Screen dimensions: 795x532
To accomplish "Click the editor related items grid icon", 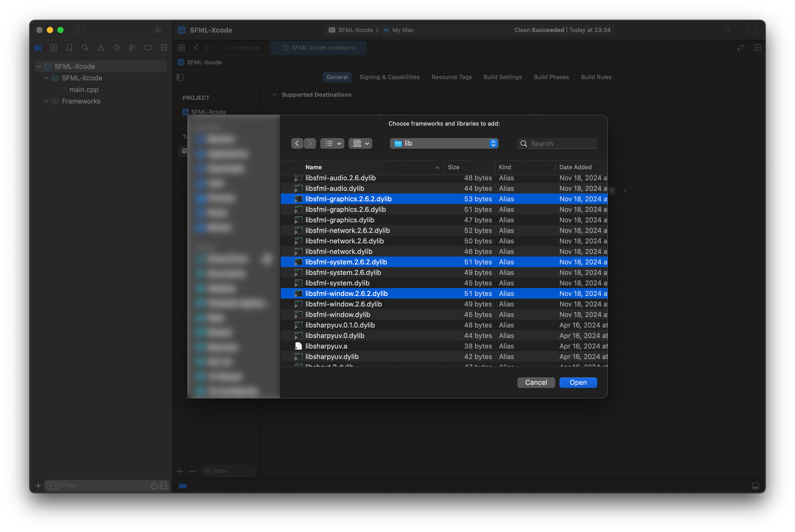I will (181, 48).
